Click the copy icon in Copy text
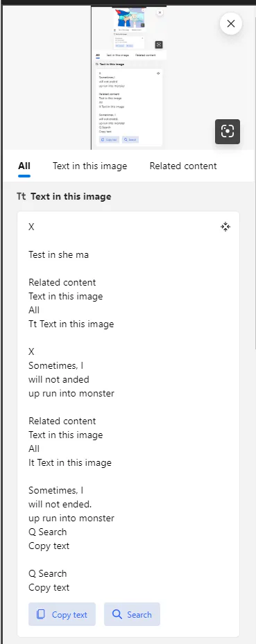Screen dimensions: 256x644 (41, 614)
